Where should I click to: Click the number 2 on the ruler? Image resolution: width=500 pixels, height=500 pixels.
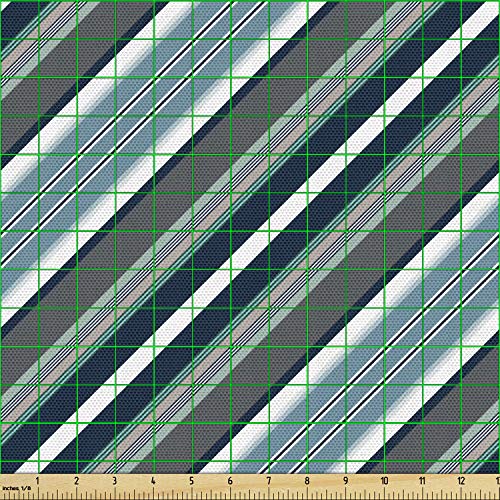click(76, 481)
